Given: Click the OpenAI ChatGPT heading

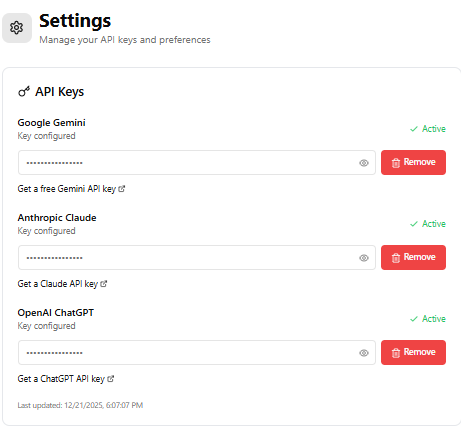Looking at the screenshot, I should pyautogui.click(x=56, y=313).
